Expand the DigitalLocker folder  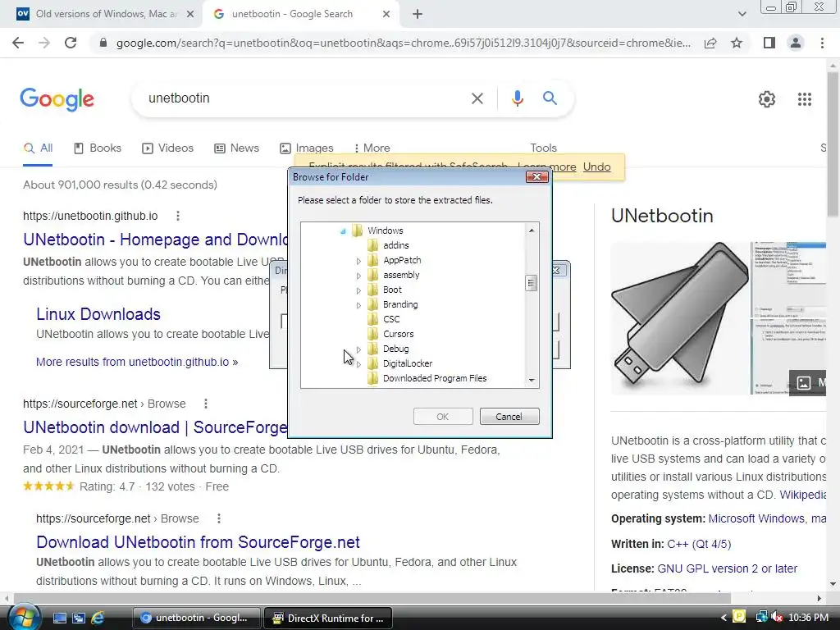click(x=358, y=364)
